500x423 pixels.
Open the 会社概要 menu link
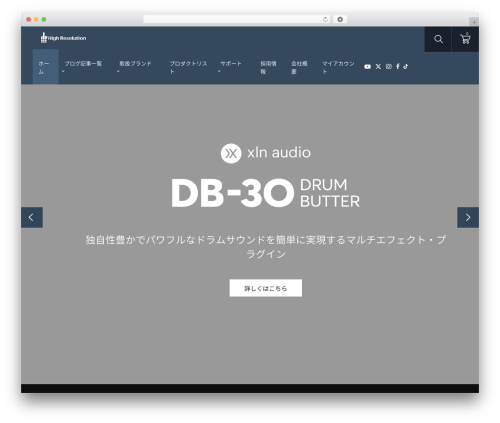[299, 67]
